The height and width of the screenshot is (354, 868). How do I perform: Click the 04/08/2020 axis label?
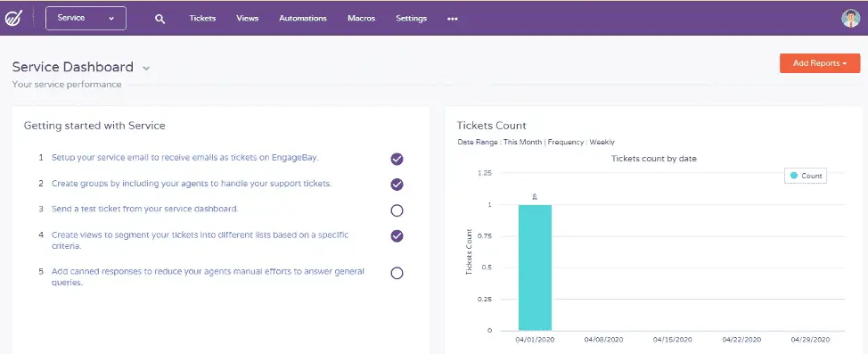point(604,339)
